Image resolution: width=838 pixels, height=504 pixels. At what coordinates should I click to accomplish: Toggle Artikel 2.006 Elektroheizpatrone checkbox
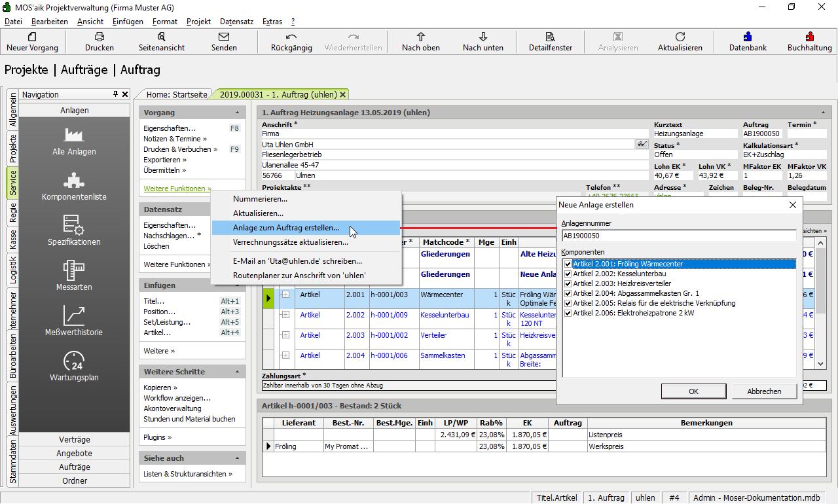[x=568, y=313]
